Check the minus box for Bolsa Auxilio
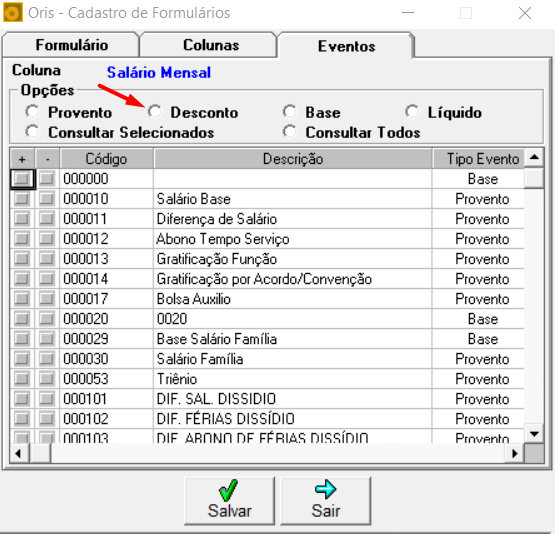555x534 pixels. (47, 299)
